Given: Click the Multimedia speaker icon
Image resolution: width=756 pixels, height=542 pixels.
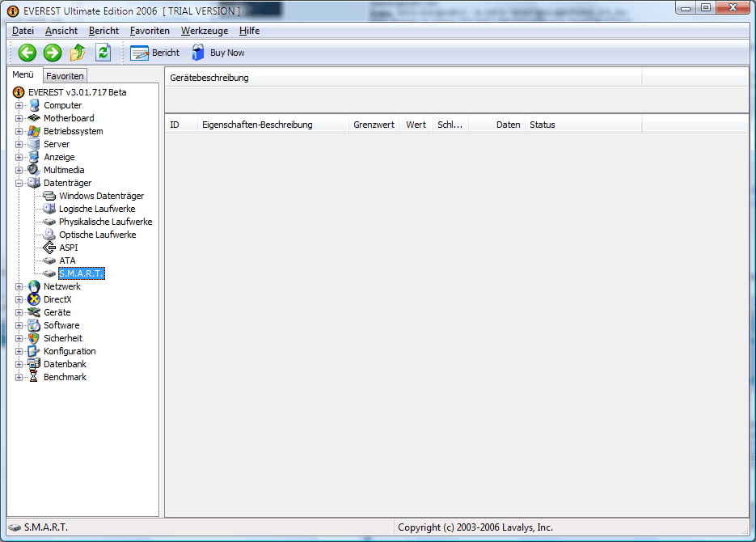Looking at the screenshot, I should point(34,170).
